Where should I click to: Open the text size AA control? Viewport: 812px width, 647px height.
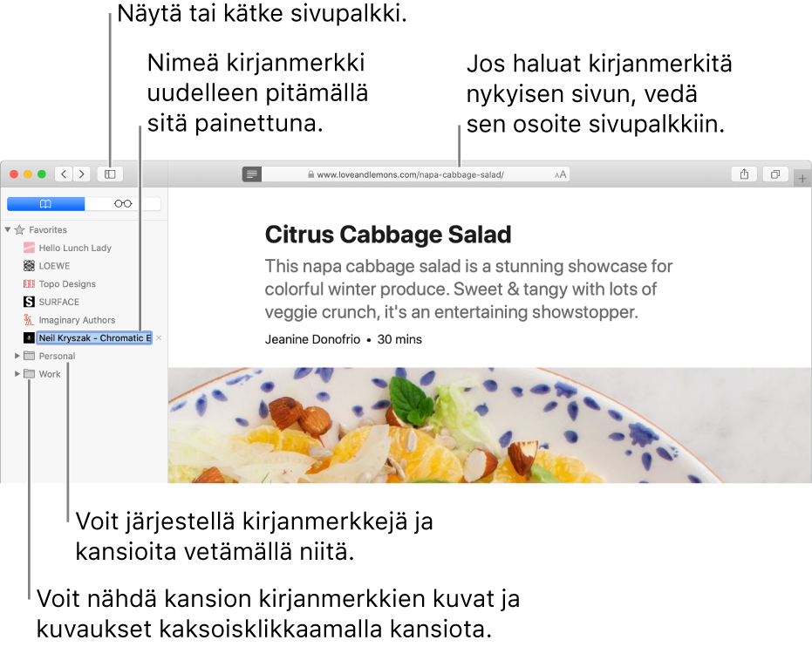[x=560, y=175]
